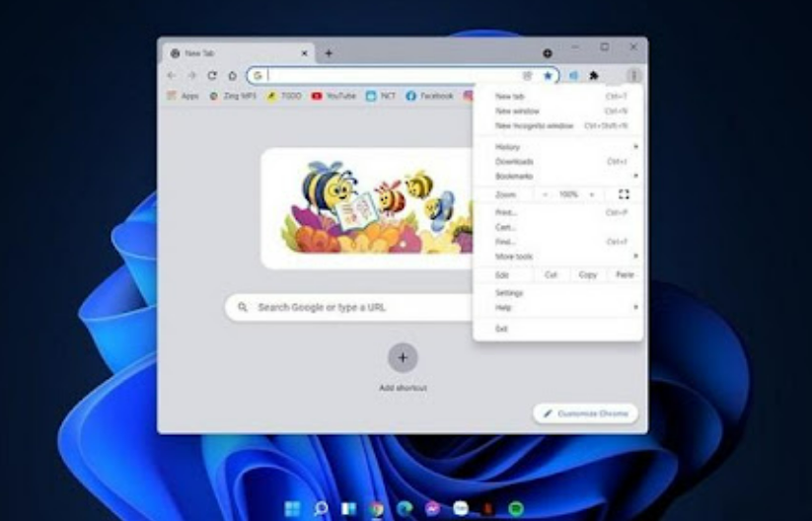Image resolution: width=812 pixels, height=521 pixels.
Task: Open the Apps bookmark
Action: pos(183,96)
